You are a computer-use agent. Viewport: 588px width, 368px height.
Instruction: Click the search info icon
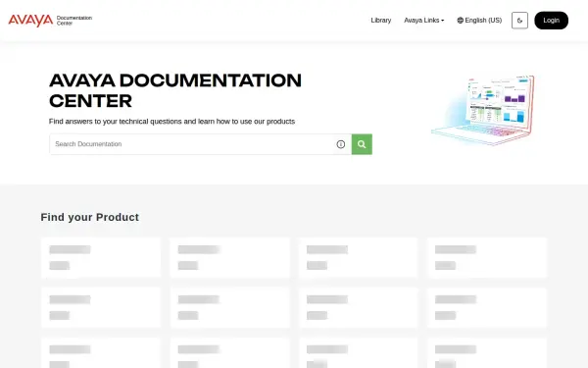[340, 144]
